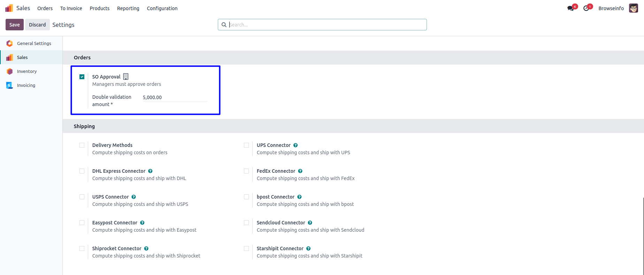This screenshot has height=275, width=644.
Task: Open the messages chat bubble icon
Action: pyautogui.click(x=570, y=8)
